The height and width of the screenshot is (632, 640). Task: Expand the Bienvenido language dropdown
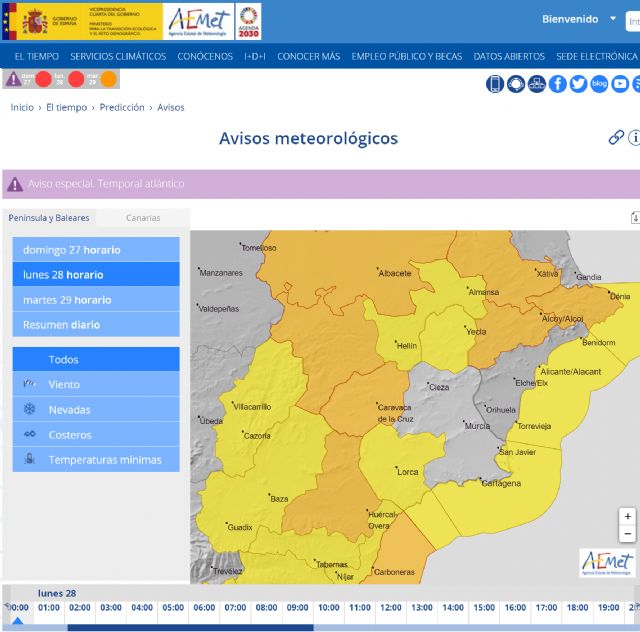[x=612, y=18]
